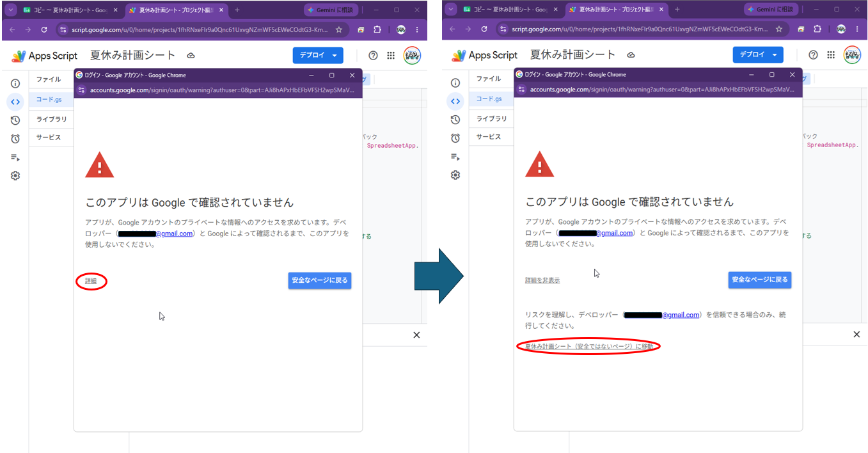
Task: Open Chrome three-dot menu in right browser
Action: click(857, 29)
